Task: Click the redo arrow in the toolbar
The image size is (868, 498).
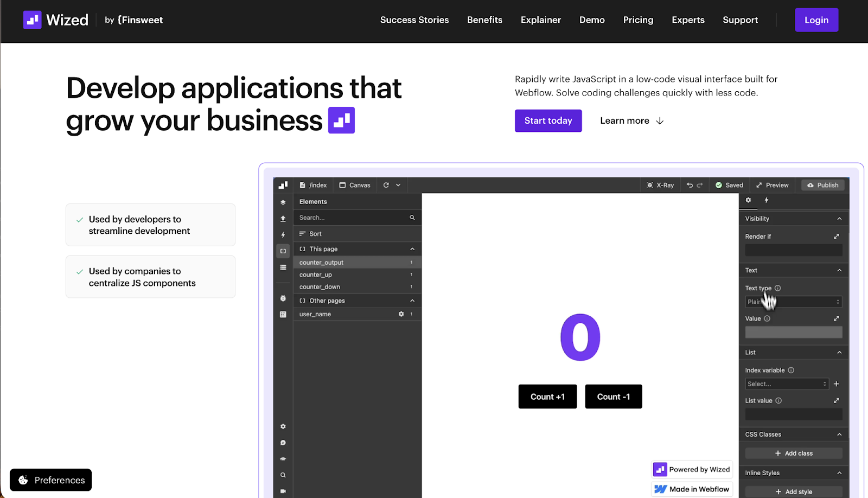Action: (x=700, y=185)
